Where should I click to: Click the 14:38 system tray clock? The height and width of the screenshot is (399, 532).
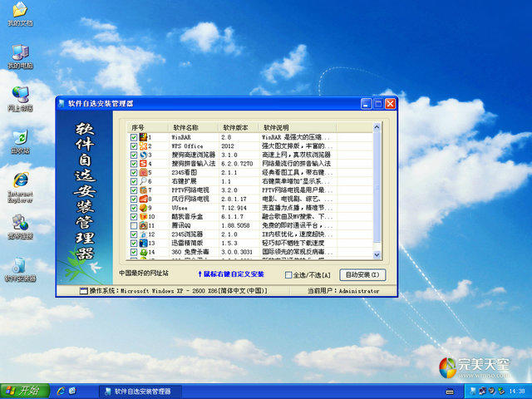517,392
